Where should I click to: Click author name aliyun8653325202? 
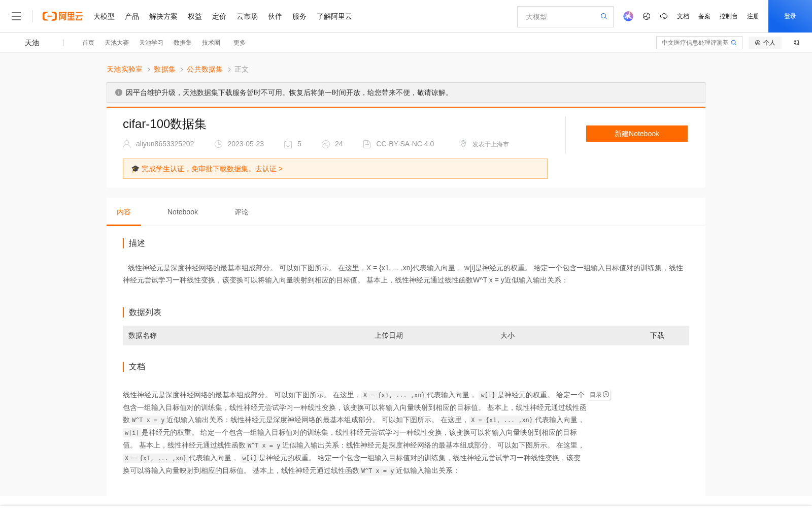point(165,144)
